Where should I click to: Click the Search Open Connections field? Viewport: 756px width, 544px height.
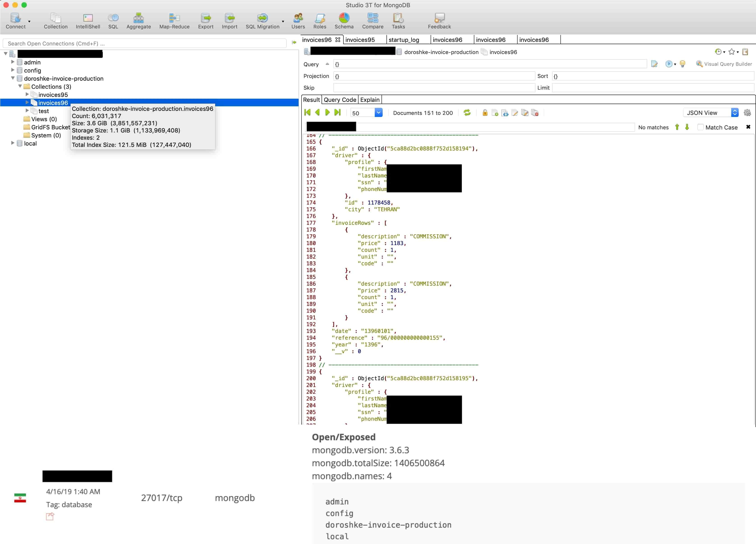coord(144,43)
